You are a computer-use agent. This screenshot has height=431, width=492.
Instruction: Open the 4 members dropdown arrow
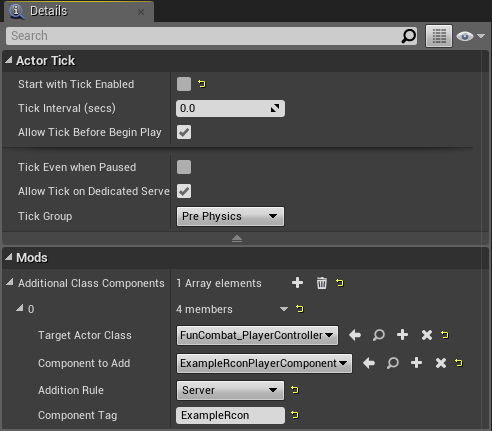(284, 309)
